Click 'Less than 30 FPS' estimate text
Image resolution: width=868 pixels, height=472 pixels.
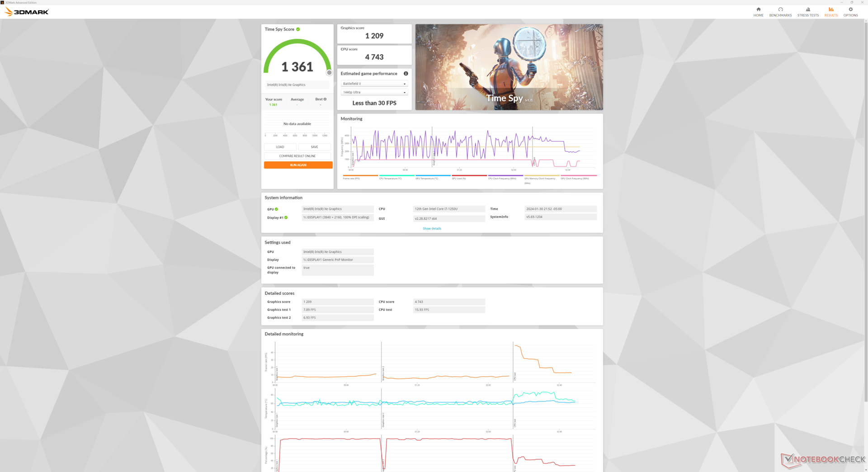(x=374, y=103)
